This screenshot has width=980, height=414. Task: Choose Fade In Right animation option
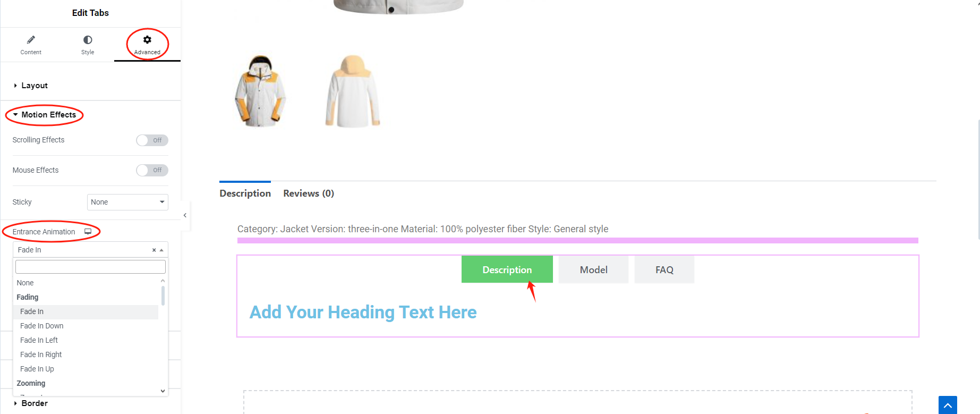[x=86, y=354]
